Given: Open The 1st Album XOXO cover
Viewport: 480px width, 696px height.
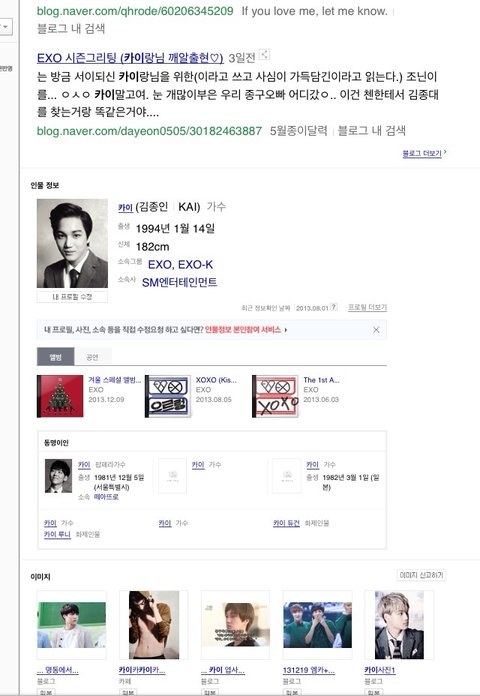Looking at the screenshot, I should point(275,396).
